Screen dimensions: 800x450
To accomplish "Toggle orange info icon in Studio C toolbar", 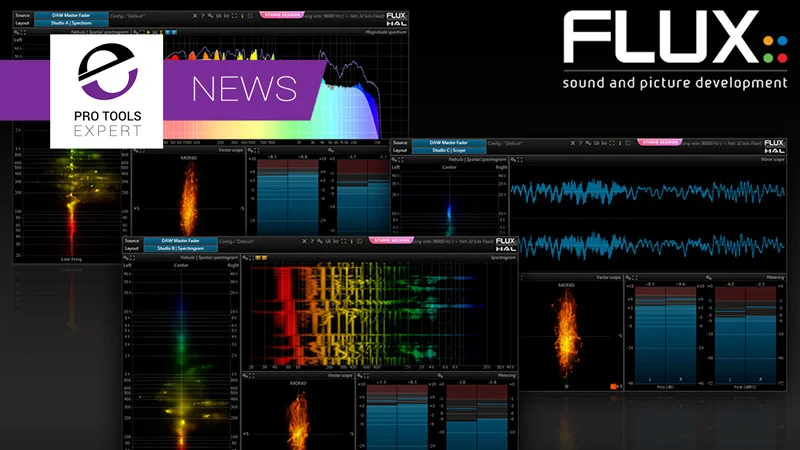I will pos(620,143).
